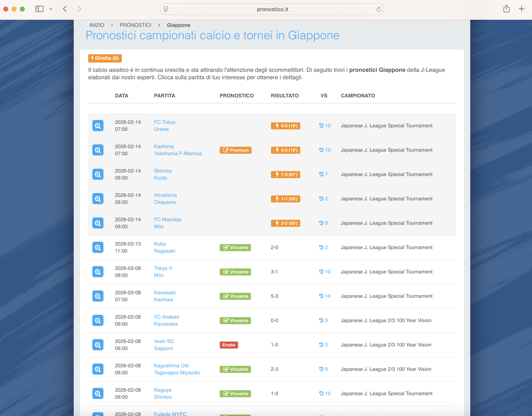Open the Yokohama F-Marinos team link

pos(178,153)
